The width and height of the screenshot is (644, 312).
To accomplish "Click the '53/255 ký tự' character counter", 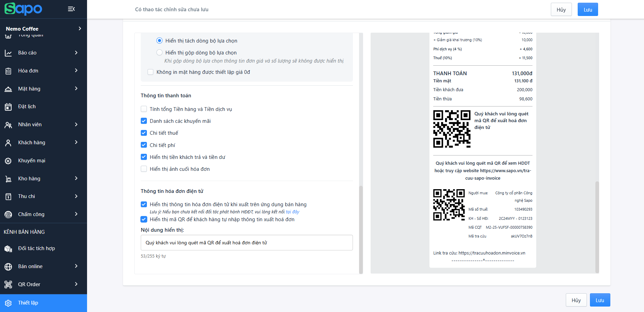I will coord(153,256).
